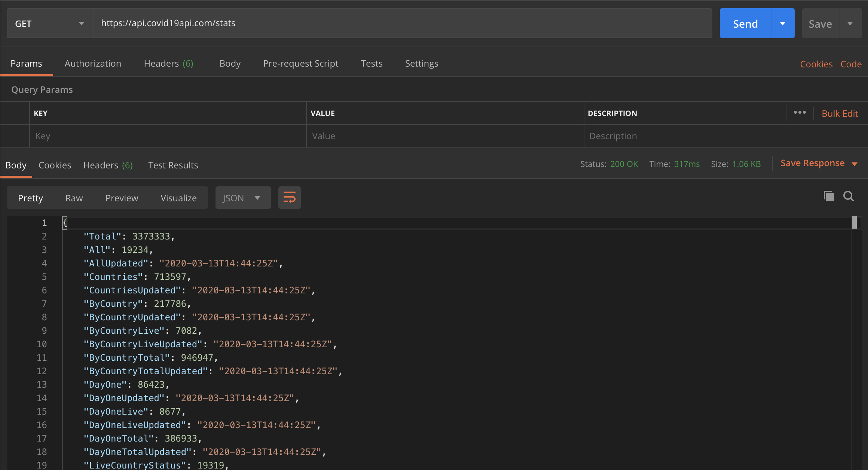Select the Visualize response view
The image size is (868, 470).
[x=178, y=198]
